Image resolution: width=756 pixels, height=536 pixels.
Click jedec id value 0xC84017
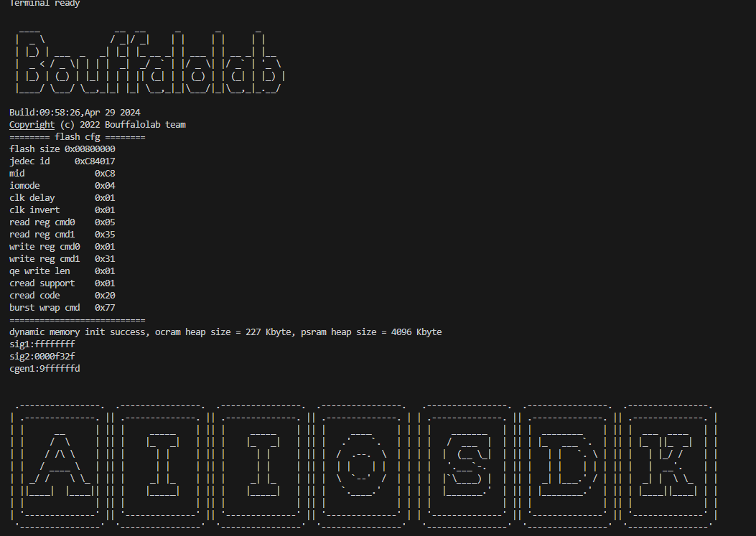[95, 161]
